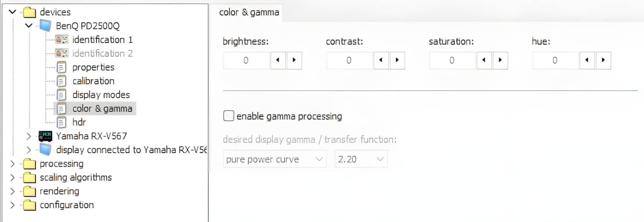Click the Yamaha RX-V567 receiver icon
This screenshot has width=644, height=222.
(45, 136)
